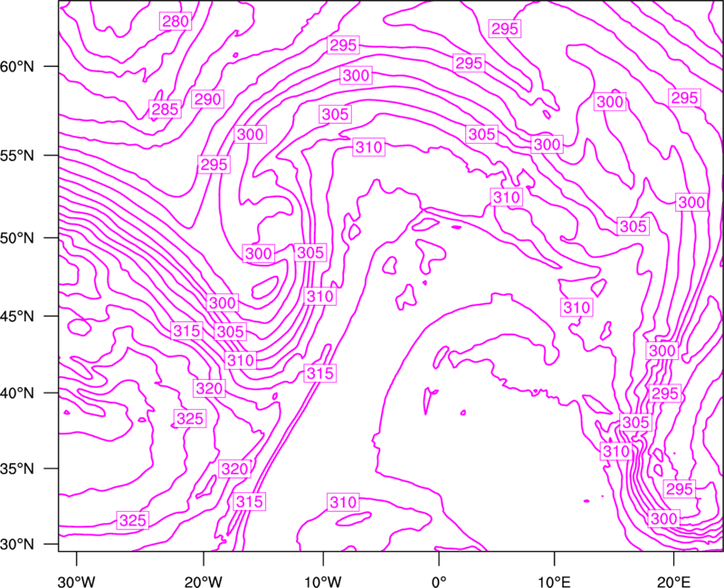Screen dimensions: 724x588
Task: Click the 35°N latitude axis label
Action: click(x=17, y=469)
